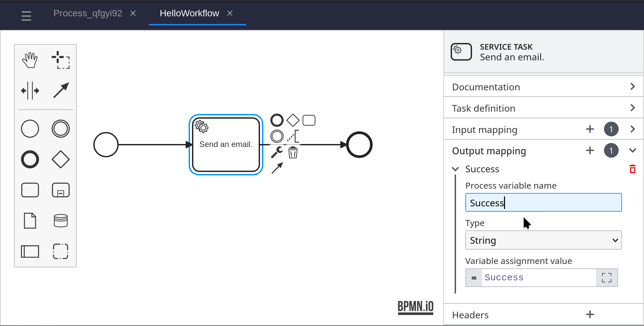Remove the Success output mapping
This screenshot has width=644, height=326.
[x=632, y=169]
